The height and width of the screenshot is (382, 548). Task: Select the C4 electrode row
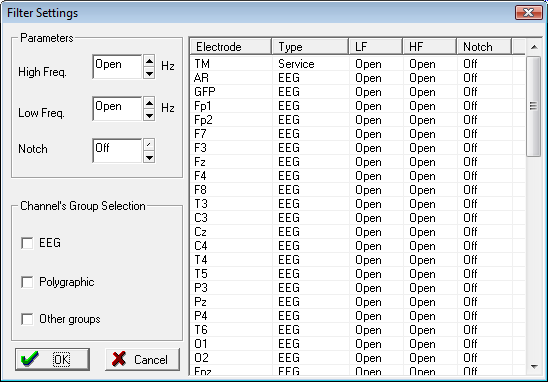(x=358, y=246)
